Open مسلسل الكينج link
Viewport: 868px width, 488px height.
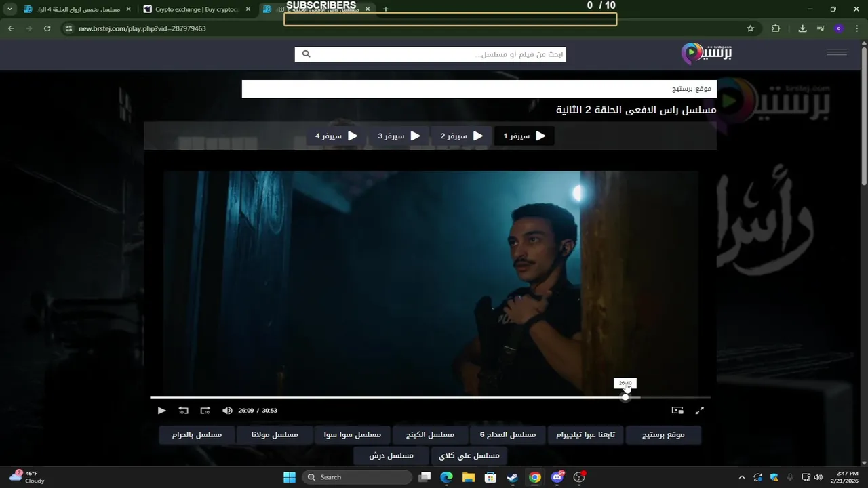[x=430, y=434]
